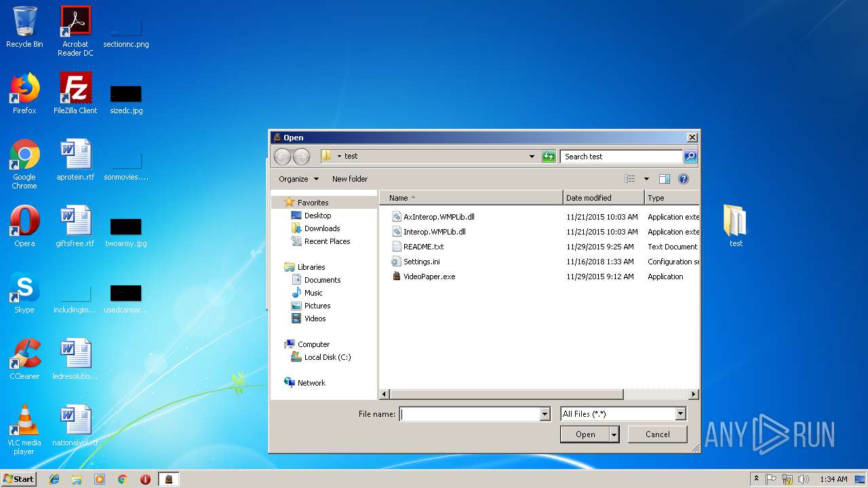Select Local Disk (C:)
This screenshot has height=488, width=868.
click(327, 357)
